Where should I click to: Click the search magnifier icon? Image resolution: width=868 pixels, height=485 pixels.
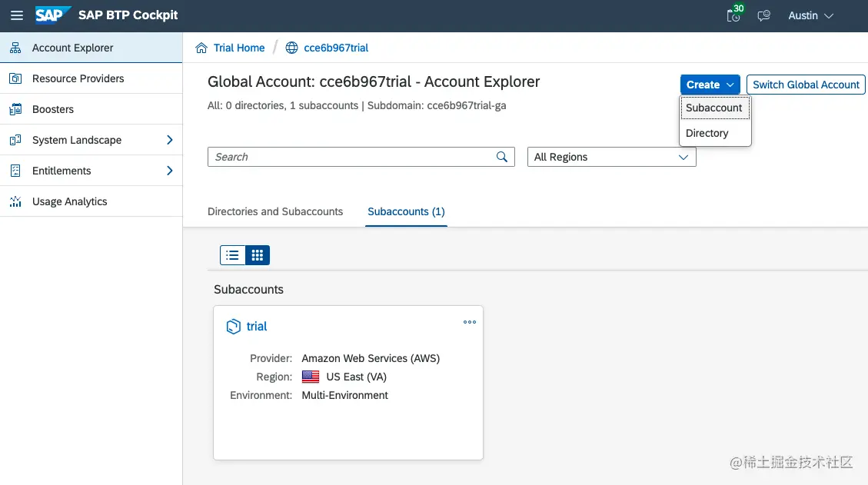coord(501,157)
